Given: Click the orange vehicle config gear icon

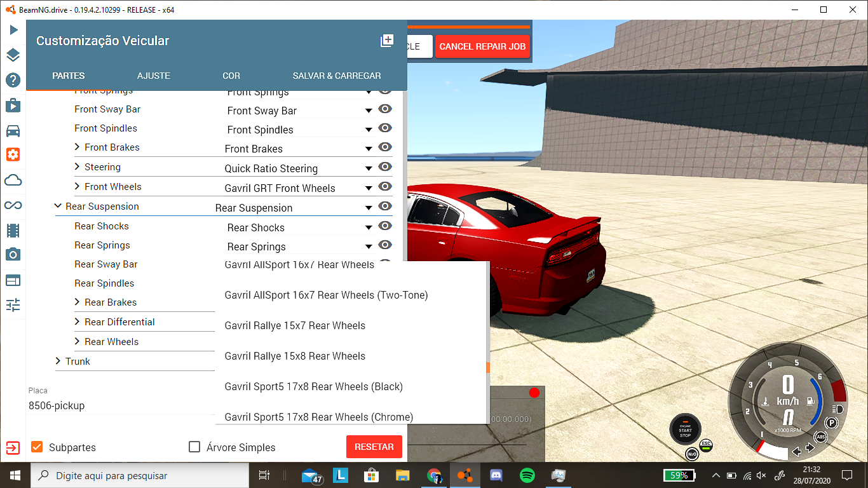Looking at the screenshot, I should click(13, 154).
